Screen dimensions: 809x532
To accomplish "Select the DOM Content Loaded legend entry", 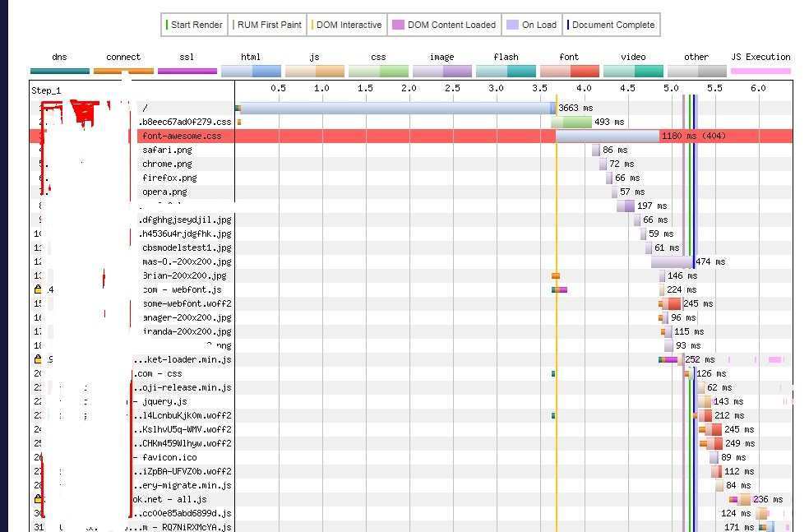I will (x=444, y=25).
